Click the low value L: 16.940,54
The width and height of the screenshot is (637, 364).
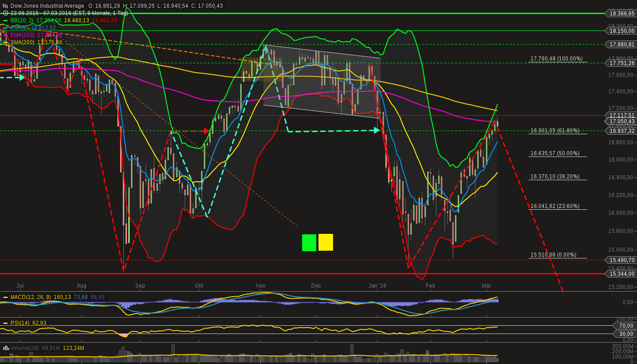pos(172,6)
